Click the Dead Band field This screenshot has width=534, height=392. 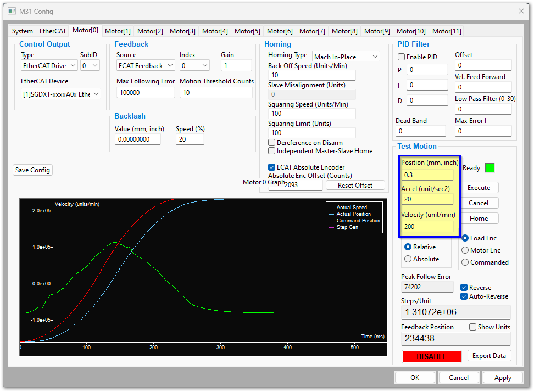click(x=421, y=131)
